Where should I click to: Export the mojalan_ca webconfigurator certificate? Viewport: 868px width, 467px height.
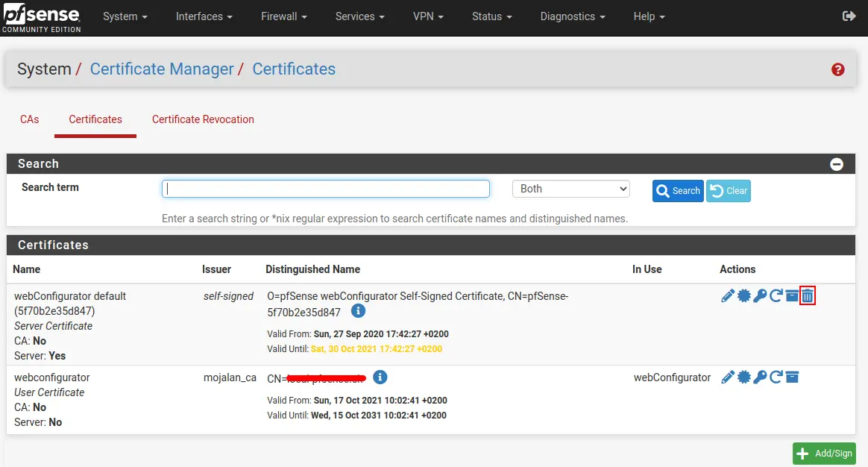click(x=744, y=377)
